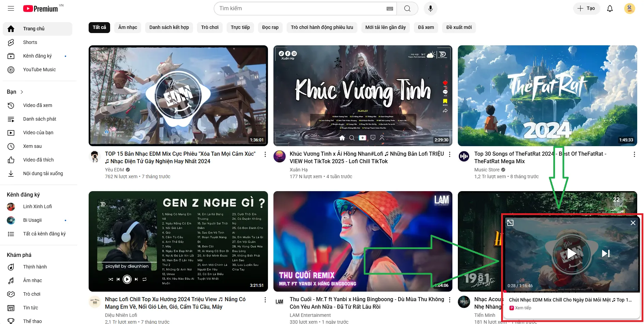Open the notifications bell

point(610,9)
